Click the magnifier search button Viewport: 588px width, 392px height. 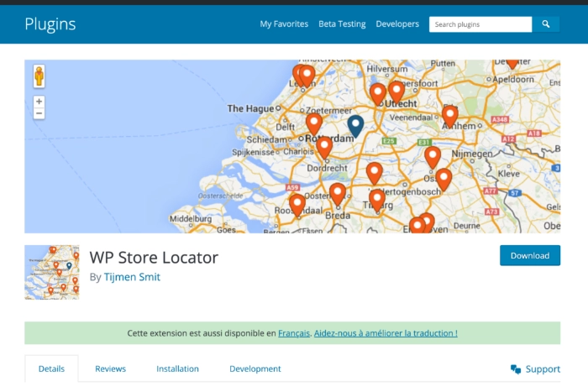pyautogui.click(x=546, y=24)
